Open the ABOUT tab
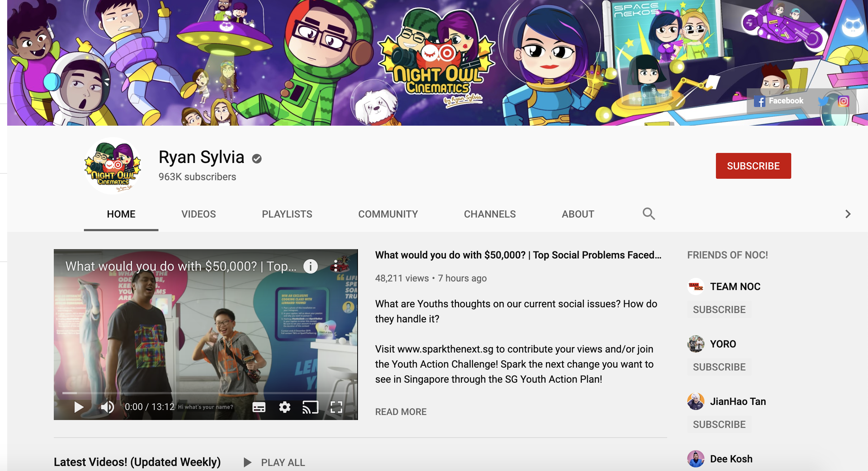Image resolution: width=868 pixels, height=471 pixels. pyautogui.click(x=578, y=214)
